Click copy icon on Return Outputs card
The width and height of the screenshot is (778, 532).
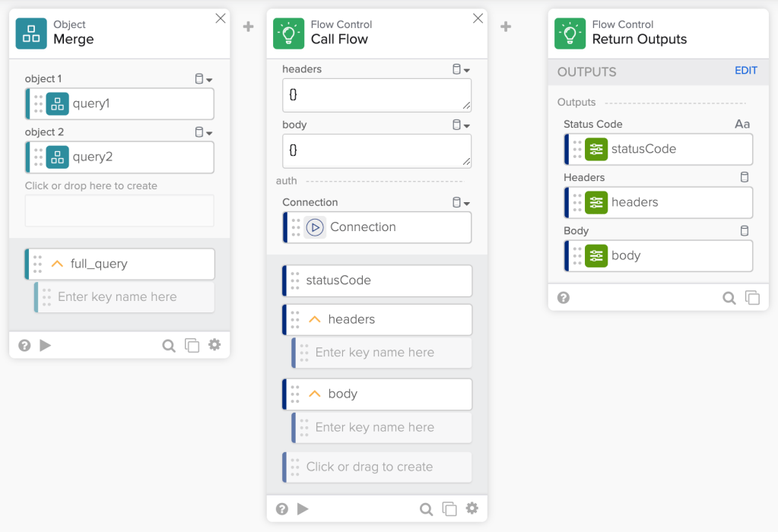pos(752,298)
